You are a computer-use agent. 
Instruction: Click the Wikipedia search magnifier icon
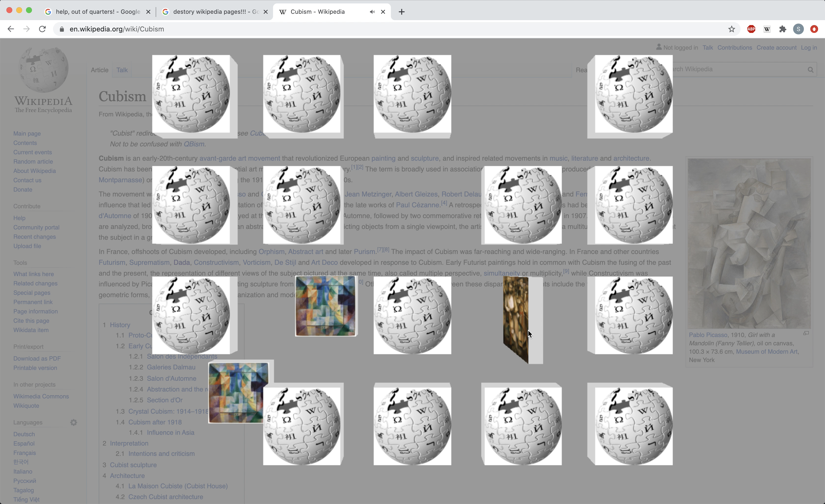point(810,70)
